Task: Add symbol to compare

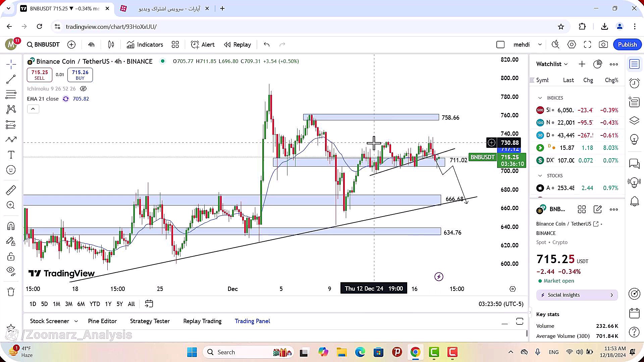Action: [71, 45]
